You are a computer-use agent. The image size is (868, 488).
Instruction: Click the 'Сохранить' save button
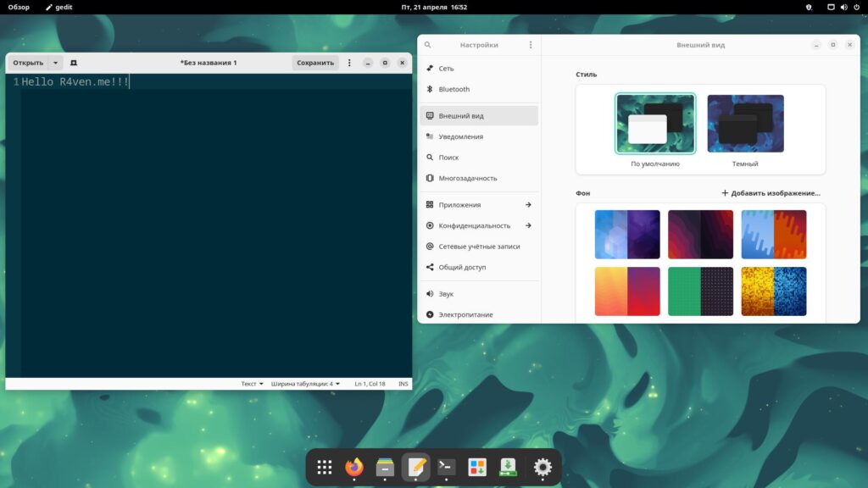pyautogui.click(x=315, y=63)
